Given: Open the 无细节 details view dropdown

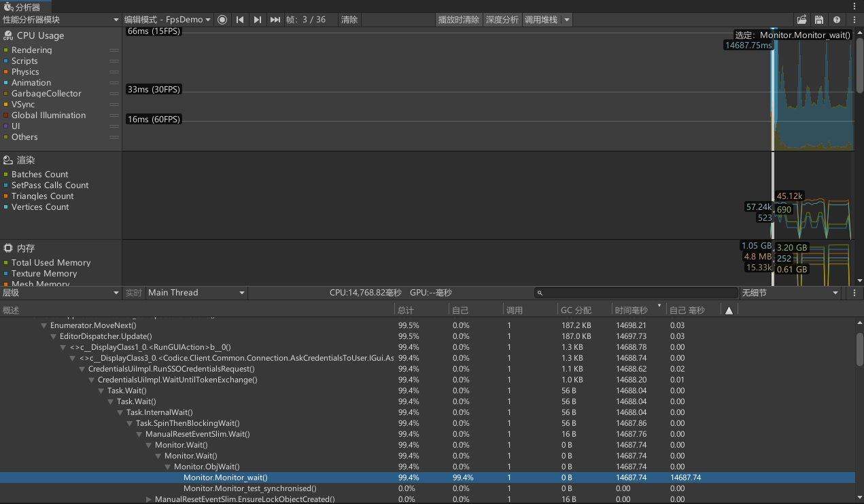Looking at the screenshot, I should coord(789,293).
